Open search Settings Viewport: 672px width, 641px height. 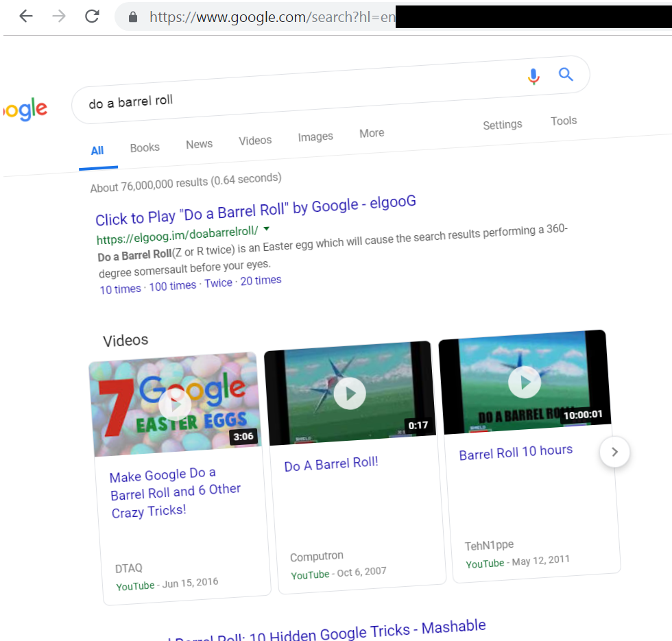(503, 125)
